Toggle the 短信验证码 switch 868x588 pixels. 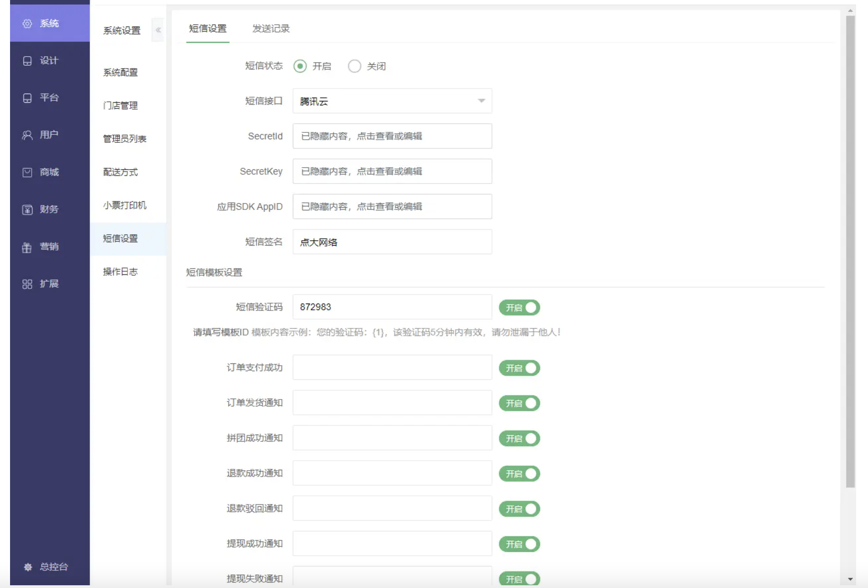click(519, 308)
